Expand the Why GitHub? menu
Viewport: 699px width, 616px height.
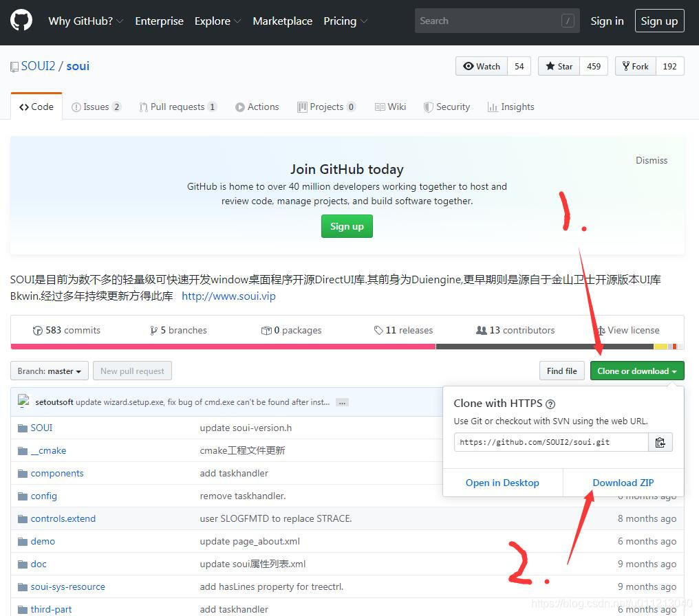point(85,21)
